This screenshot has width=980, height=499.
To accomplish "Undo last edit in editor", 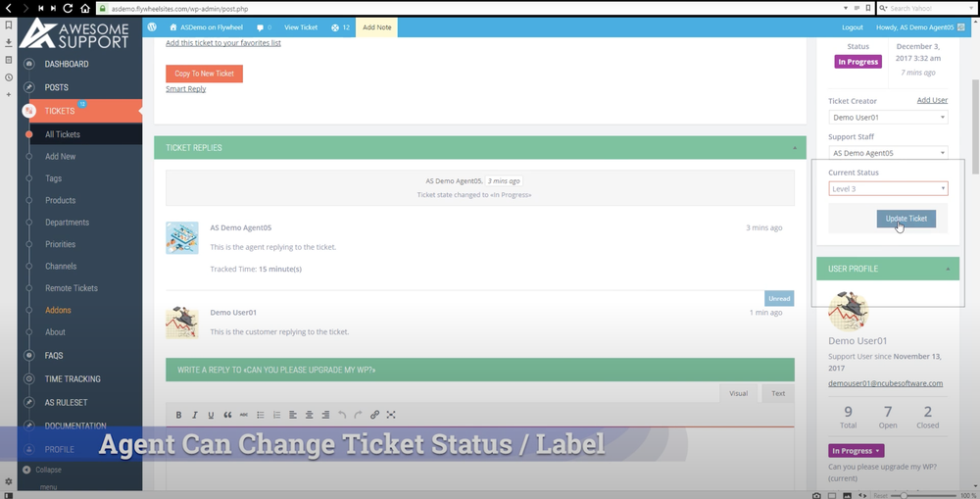I will pos(342,415).
